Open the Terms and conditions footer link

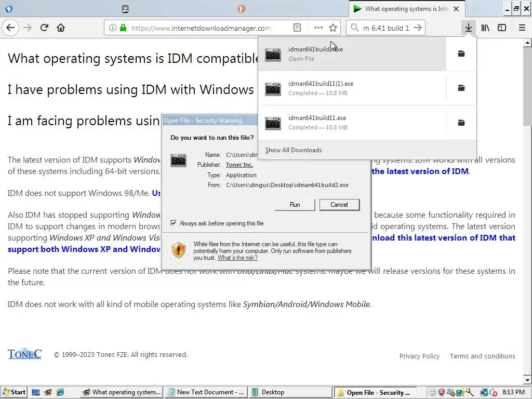tap(483, 356)
